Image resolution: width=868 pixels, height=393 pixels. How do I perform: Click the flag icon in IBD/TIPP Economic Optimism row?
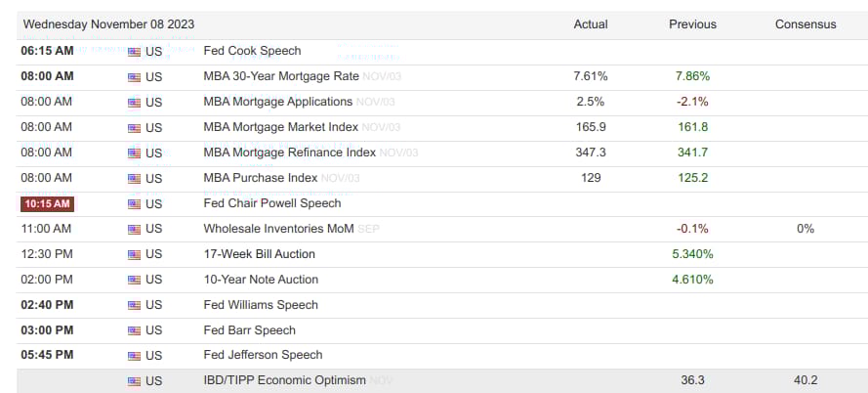pos(134,381)
